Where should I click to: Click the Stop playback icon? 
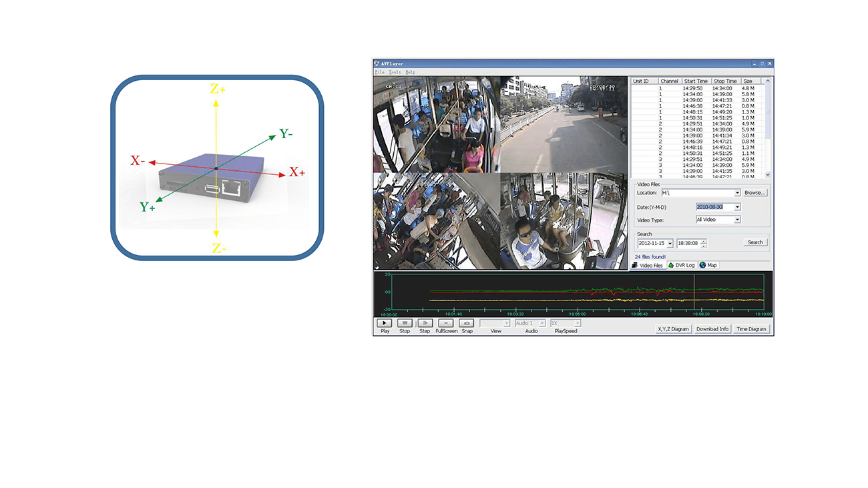tap(405, 323)
